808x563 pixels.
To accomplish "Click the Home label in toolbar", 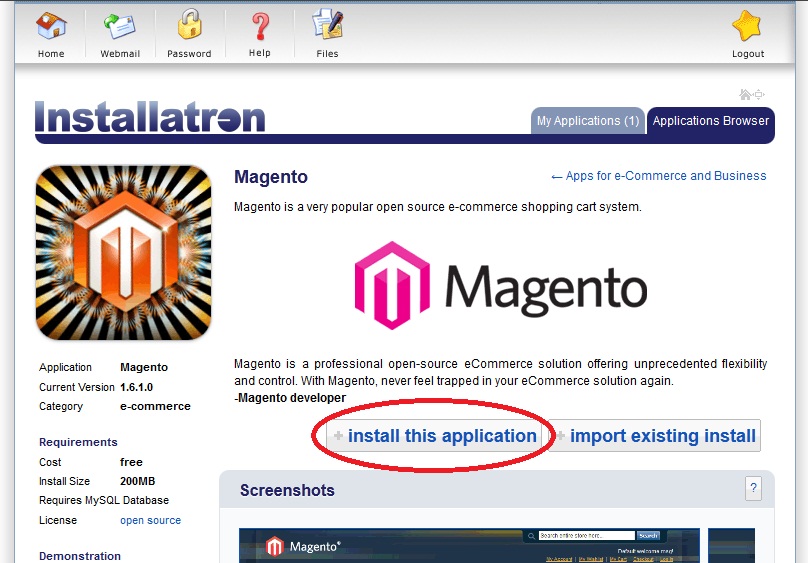I will (x=51, y=54).
